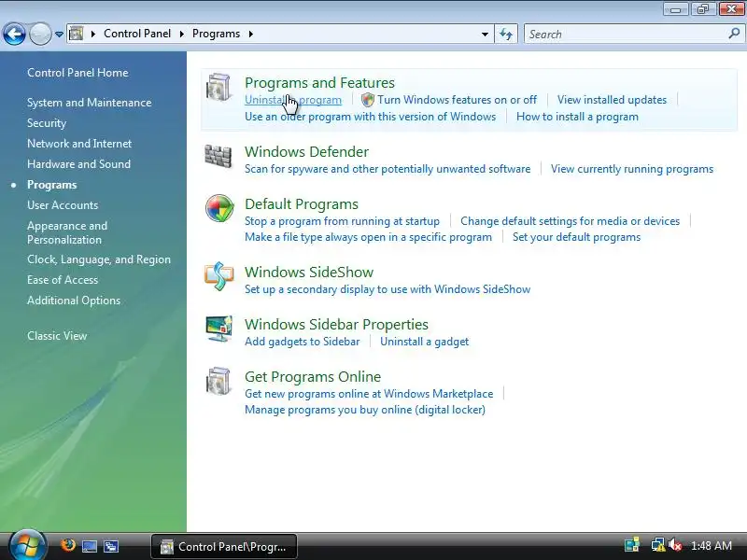Viewport: 747px width, 560px height.
Task: Expand the root arrow before Control Panel breadcrumb
Action: [93, 34]
